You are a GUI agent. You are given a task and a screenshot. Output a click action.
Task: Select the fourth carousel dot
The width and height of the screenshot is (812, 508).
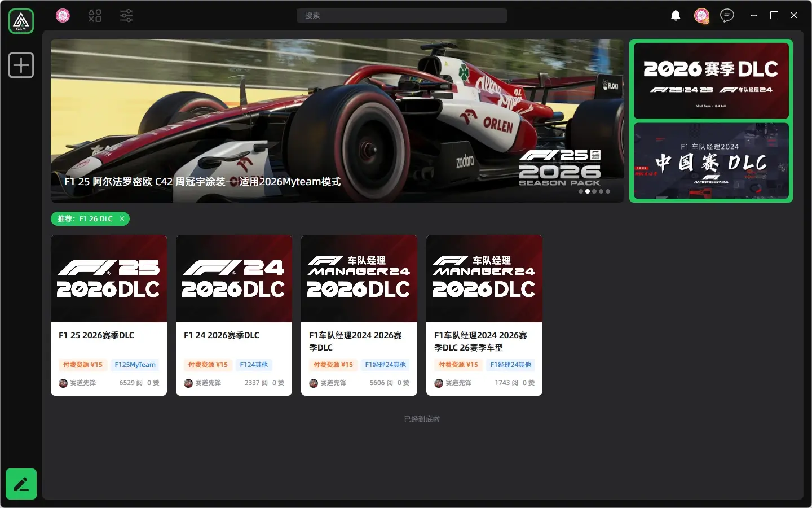pos(601,191)
